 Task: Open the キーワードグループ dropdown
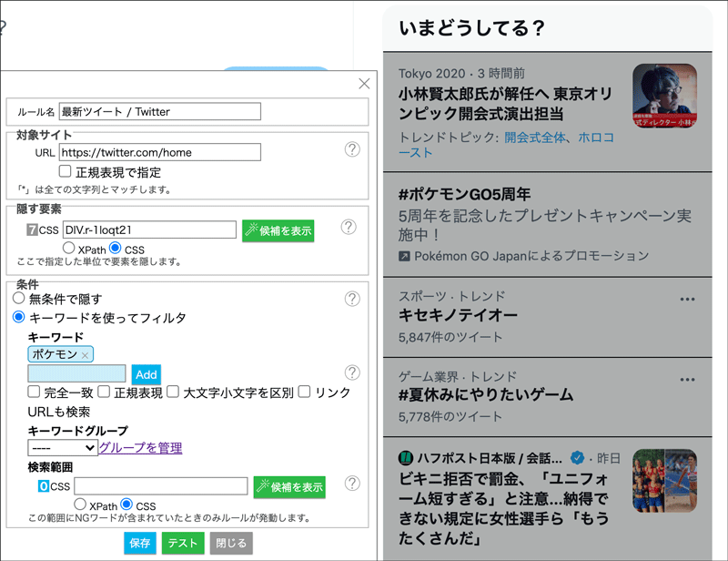click(x=63, y=447)
